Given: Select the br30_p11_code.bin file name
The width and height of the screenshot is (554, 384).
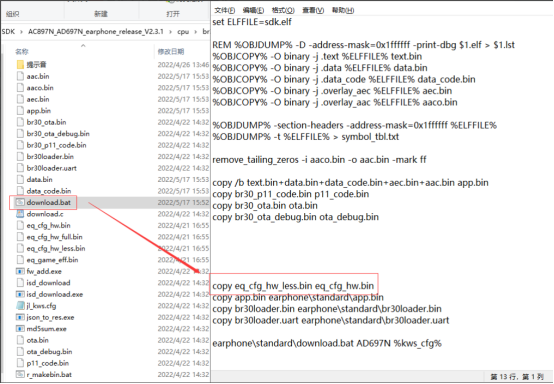Looking at the screenshot, I should pos(56,145).
